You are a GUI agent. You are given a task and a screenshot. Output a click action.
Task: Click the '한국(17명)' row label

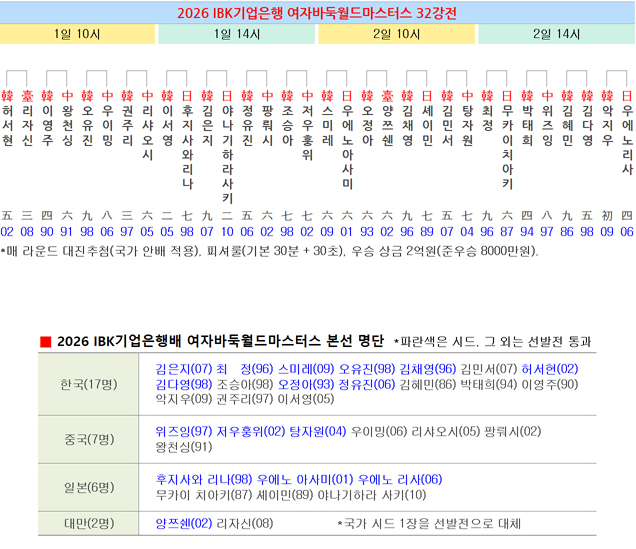[89, 384]
